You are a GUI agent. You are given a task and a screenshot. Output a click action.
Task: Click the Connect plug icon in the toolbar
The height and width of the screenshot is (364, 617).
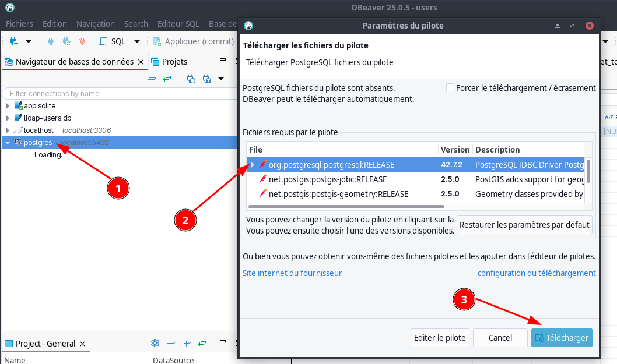pos(51,41)
